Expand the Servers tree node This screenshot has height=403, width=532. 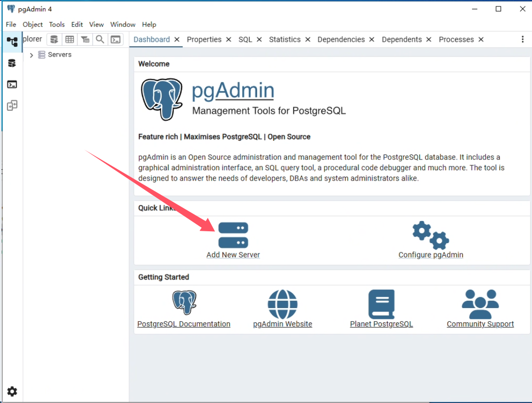point(31,55)
